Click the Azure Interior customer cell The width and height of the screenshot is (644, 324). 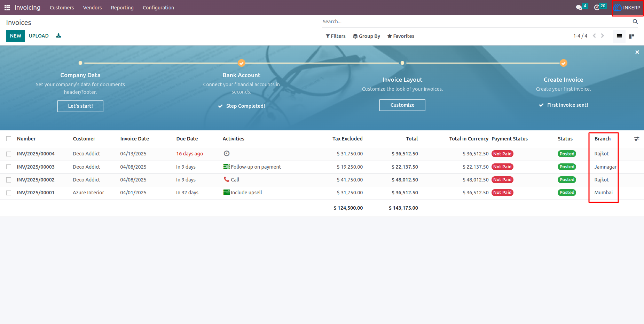click(88, 193)
